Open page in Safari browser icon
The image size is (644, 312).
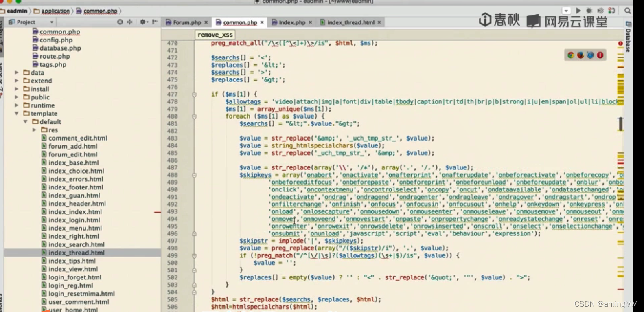click(x=590, y=55)
